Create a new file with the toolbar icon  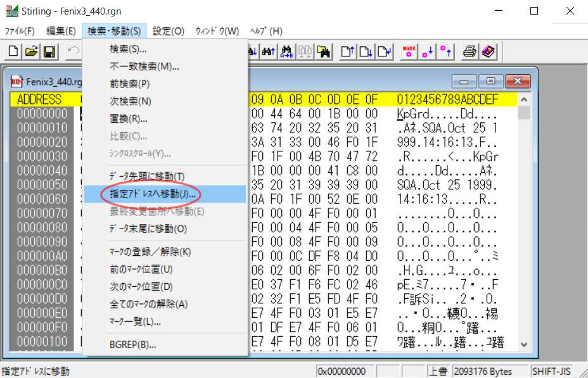[13, 51]
